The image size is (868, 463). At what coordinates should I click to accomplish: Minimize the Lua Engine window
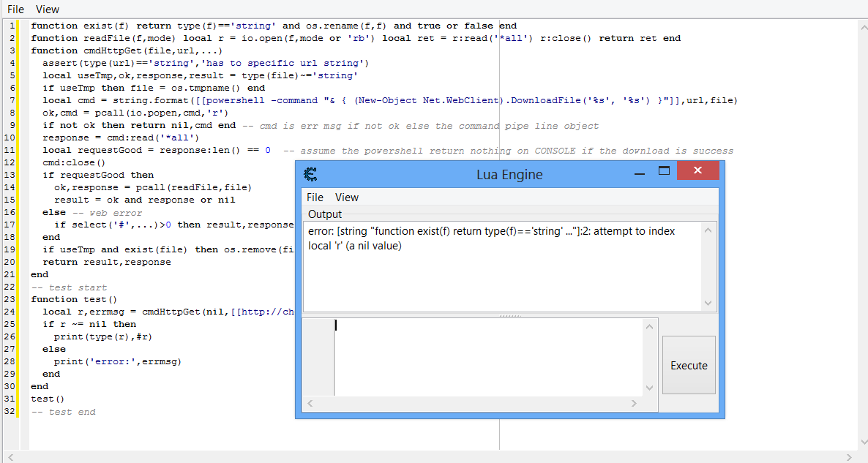639,173
